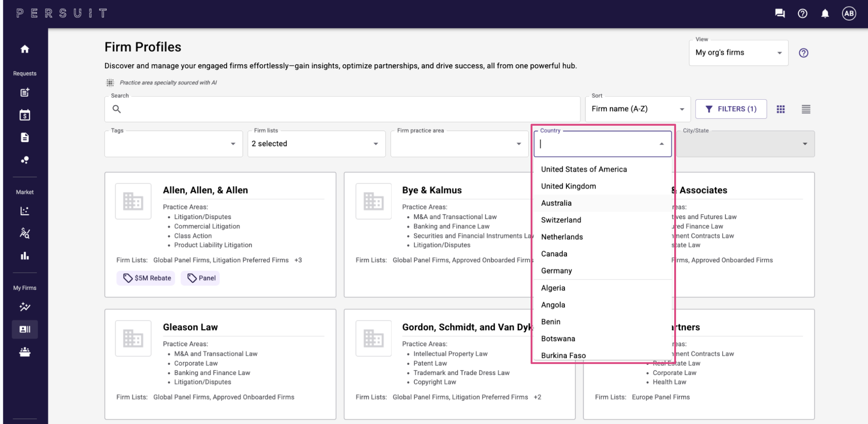Click the +2 more firm lists indicator
Image resolution: width=868 pixels, height=424 pixels.
(x=538, y=397)
